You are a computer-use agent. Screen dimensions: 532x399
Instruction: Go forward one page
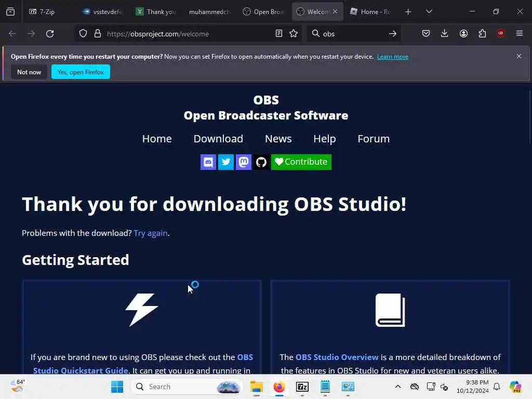click(31, 34)
